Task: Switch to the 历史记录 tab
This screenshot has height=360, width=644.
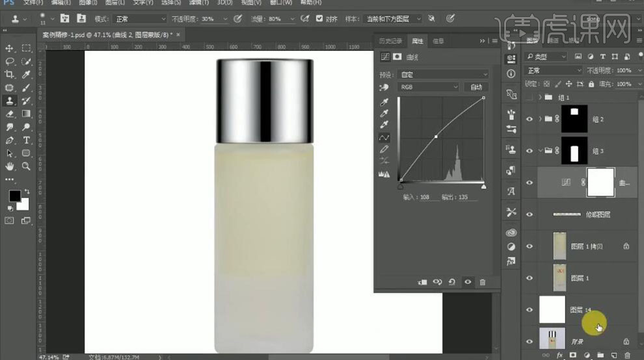Action: (x=390, y=41)
